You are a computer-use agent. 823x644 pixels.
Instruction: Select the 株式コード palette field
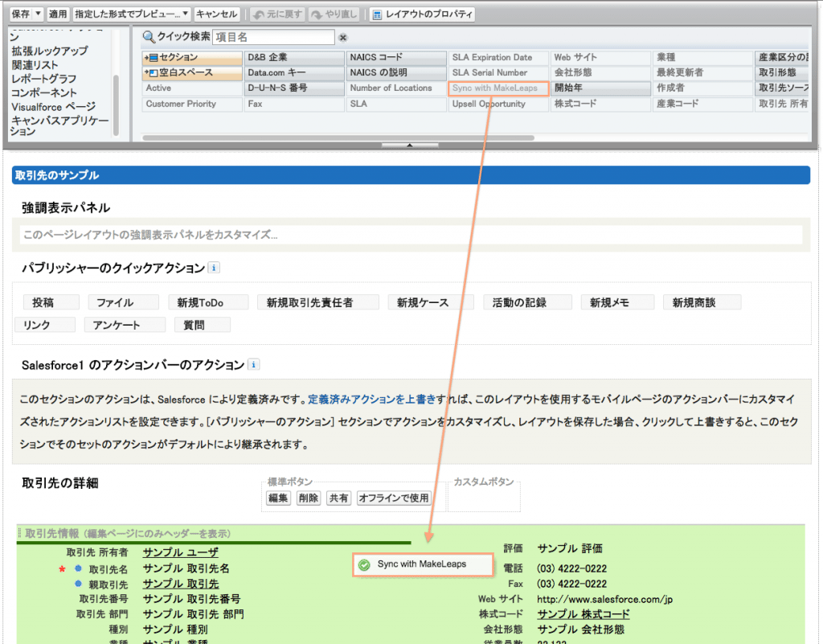(x=601, y=104)
